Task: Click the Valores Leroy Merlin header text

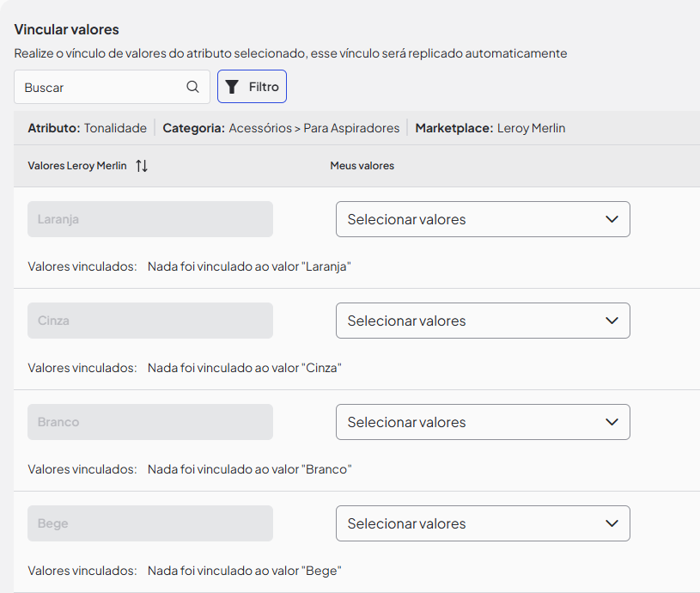Action: [x=78, y=166]
